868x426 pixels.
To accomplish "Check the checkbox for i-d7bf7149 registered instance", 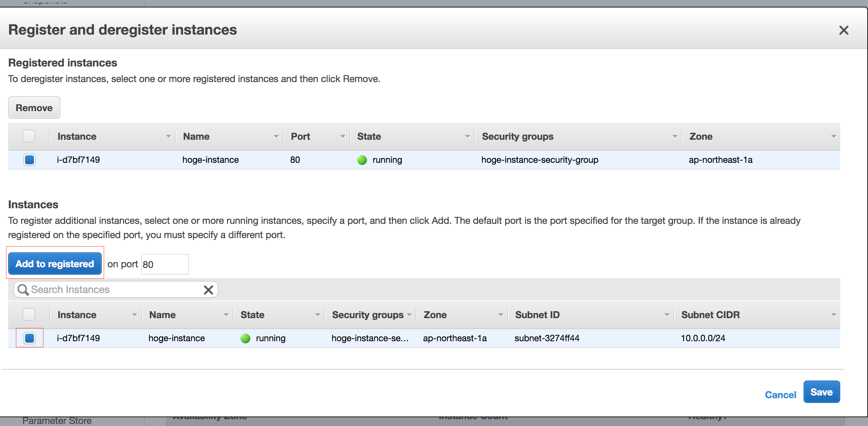I will 29,160.
